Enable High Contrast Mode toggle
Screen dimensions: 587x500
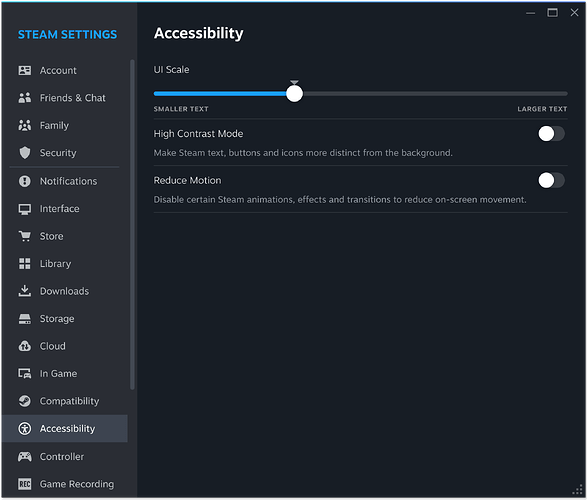(x=551, y=134)
